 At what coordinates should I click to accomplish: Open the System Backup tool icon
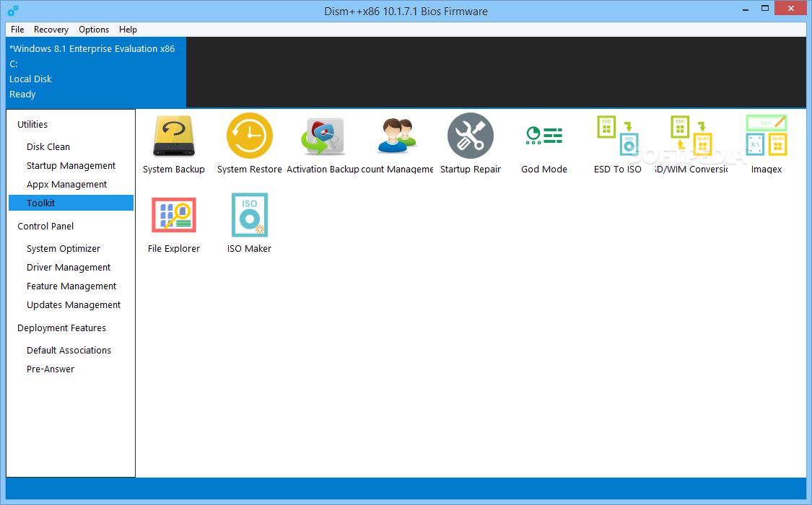[x=174, y=136]
